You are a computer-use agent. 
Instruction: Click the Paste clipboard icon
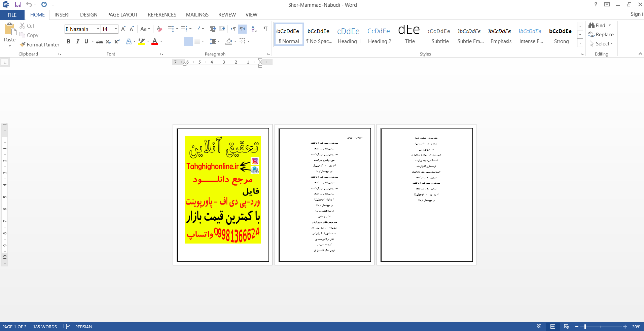[x=10, y=30]
